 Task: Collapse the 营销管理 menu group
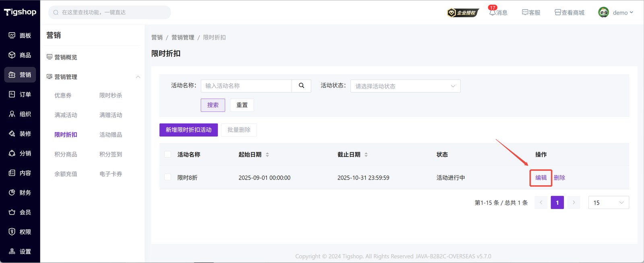coord(138,77)
